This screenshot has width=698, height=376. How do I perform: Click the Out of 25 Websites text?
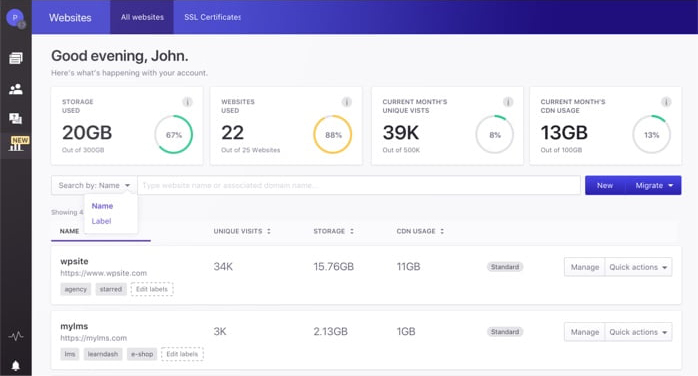pos(251,150)
